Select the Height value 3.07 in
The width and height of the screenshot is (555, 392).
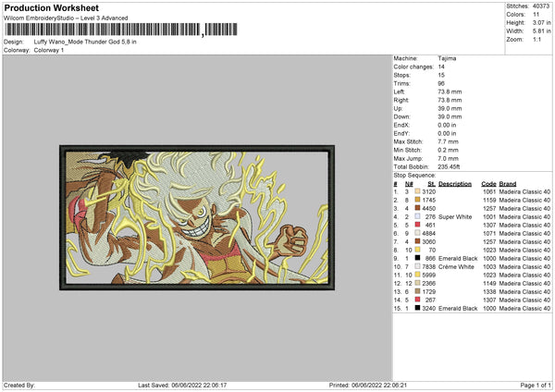tap(541, 22)
